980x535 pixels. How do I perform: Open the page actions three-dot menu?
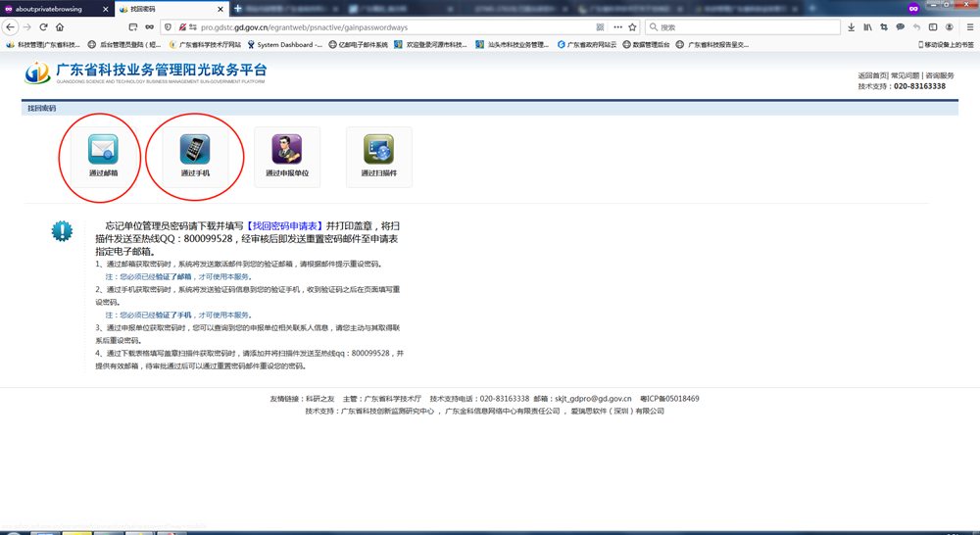pos(617,27)
